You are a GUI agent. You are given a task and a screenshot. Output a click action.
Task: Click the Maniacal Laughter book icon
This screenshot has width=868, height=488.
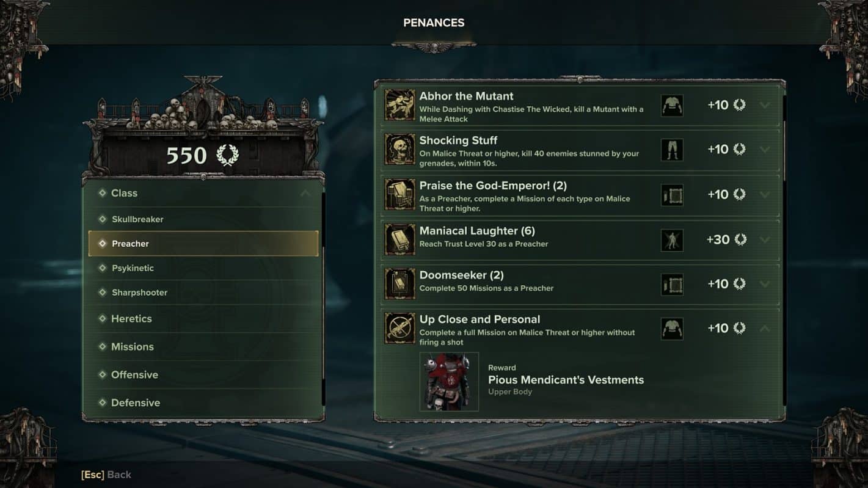[399, 239]
